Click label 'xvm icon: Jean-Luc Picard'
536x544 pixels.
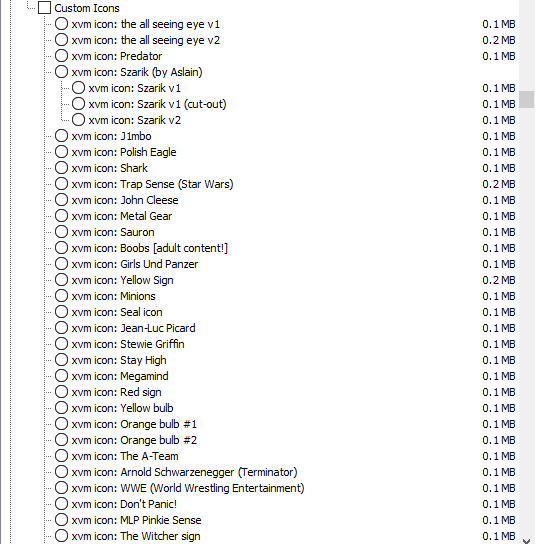(x=133, y=328)
